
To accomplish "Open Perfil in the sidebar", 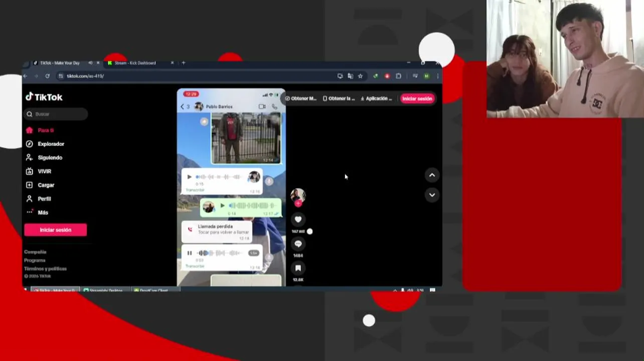I will point(39,199).
